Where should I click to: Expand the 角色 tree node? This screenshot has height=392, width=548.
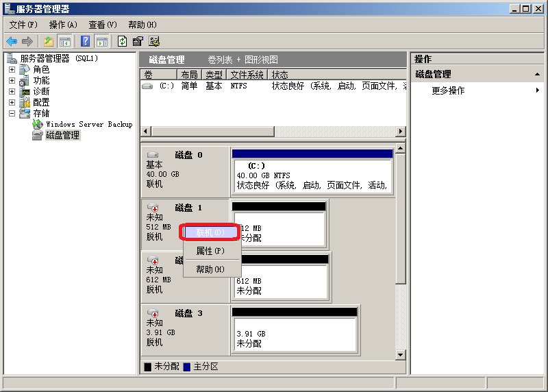(x=12, y=69)
